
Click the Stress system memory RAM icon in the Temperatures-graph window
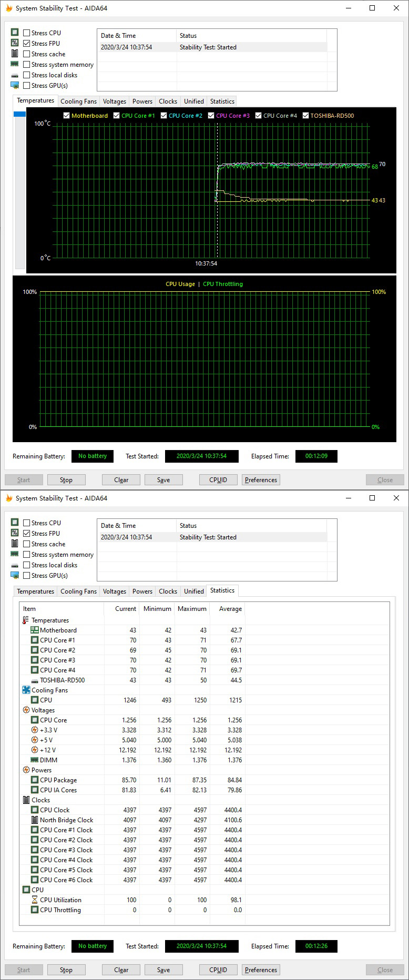coord(15,64)
